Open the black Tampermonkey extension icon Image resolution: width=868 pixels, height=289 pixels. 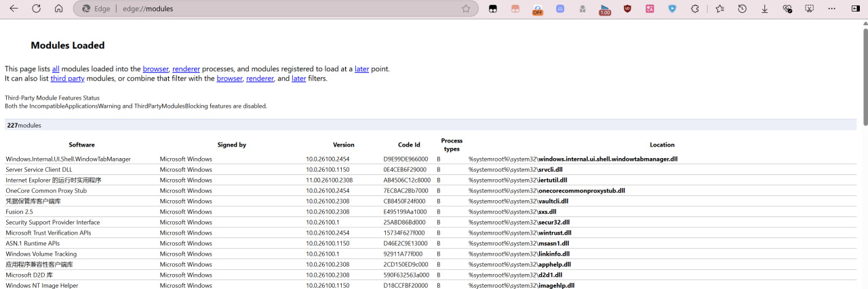[x=493, y=9]
